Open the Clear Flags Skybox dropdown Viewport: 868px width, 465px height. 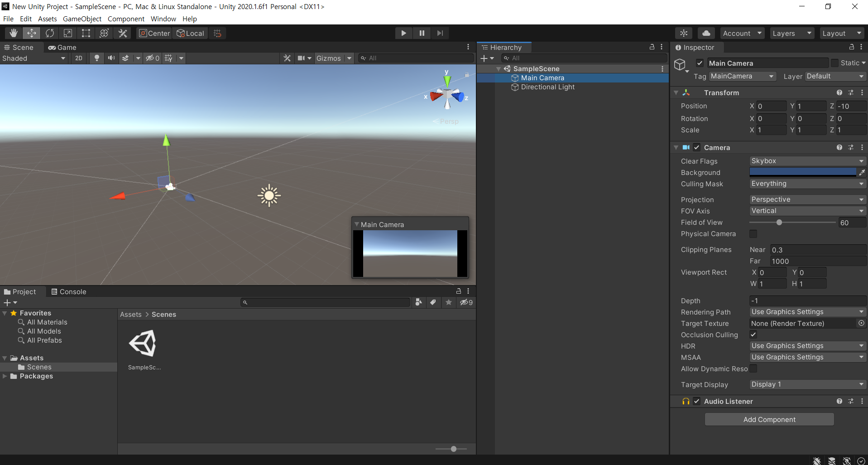[808, 161]
